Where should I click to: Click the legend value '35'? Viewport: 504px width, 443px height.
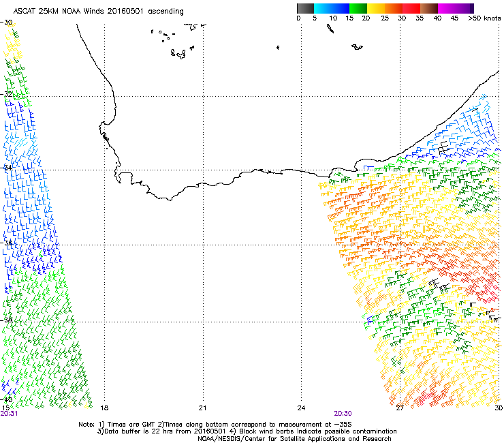pyautogui.click(x=420, y=18)
